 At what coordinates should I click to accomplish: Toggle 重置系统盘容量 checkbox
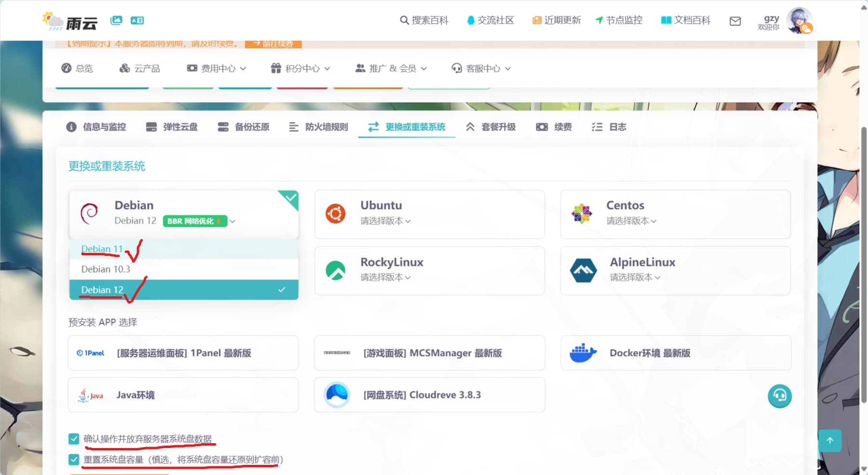click(74, 460)
